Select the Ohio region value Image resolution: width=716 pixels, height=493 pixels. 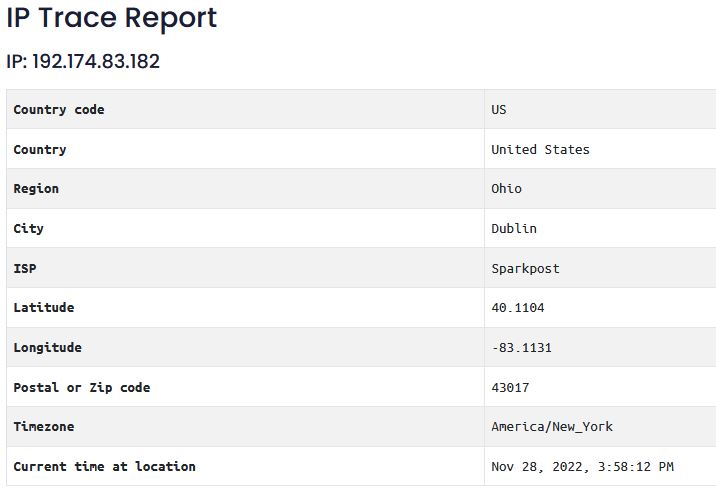[506, 189]
